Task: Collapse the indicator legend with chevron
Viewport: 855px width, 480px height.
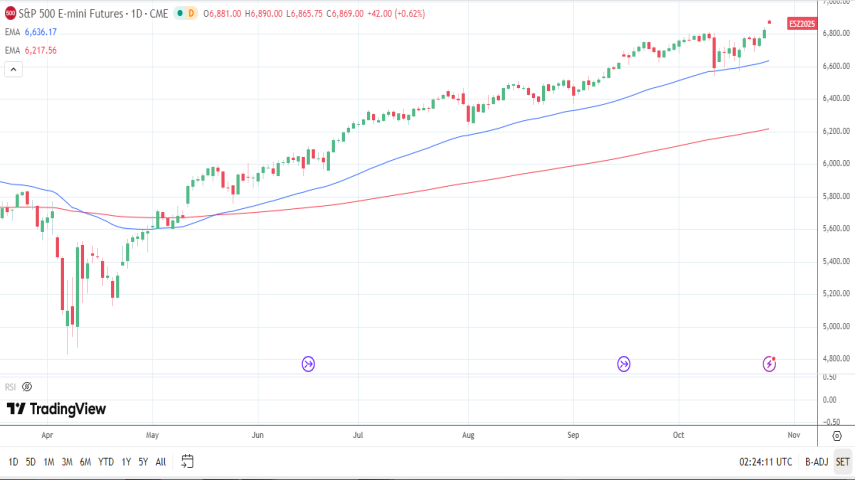Action: 14,69
